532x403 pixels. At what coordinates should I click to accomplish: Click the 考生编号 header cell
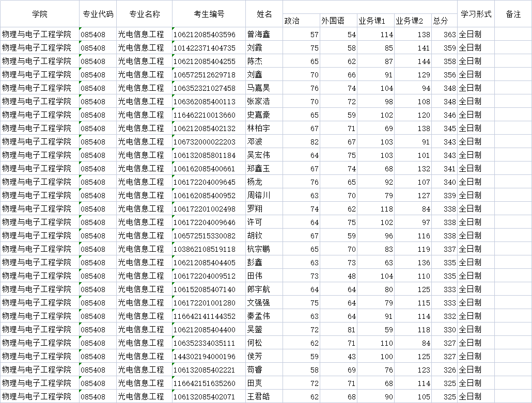pos(209,14)
